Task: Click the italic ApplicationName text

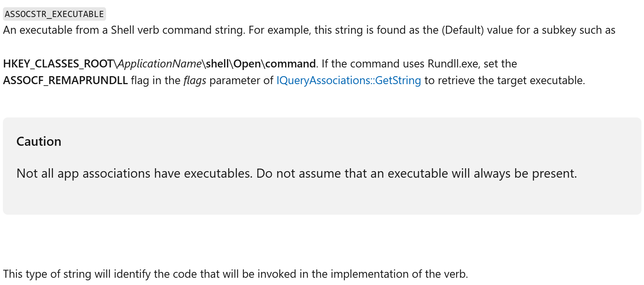Action: [x=160, y=64]
